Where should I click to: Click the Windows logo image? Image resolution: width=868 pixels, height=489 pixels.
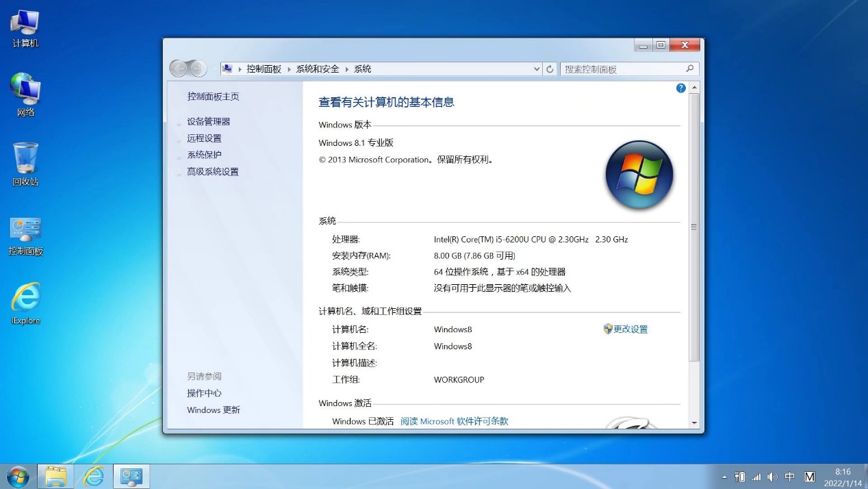coord(639,175)
